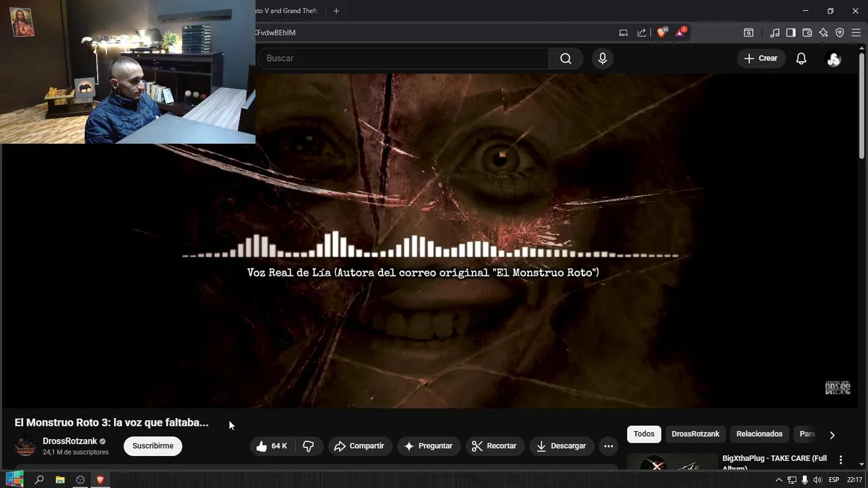Open File Explorer from taskbar

(x=60, y=480)
